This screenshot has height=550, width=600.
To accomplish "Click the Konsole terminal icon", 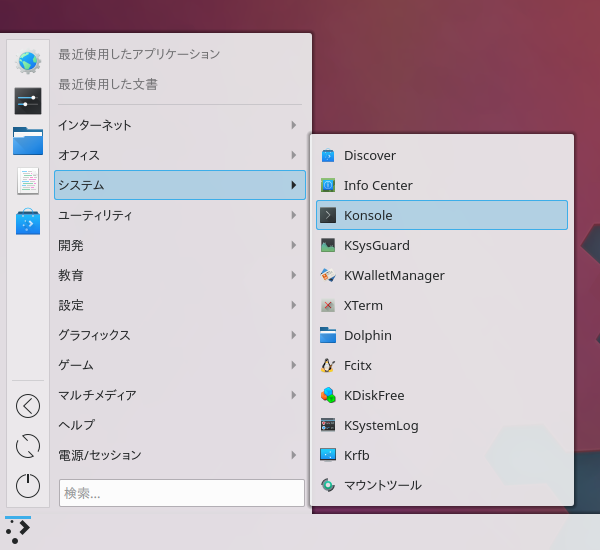I will click(328, 215).
